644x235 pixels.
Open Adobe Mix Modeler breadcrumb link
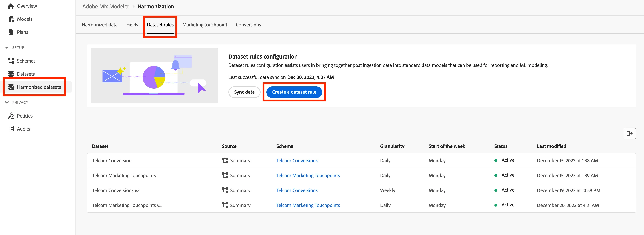[106, 7]
